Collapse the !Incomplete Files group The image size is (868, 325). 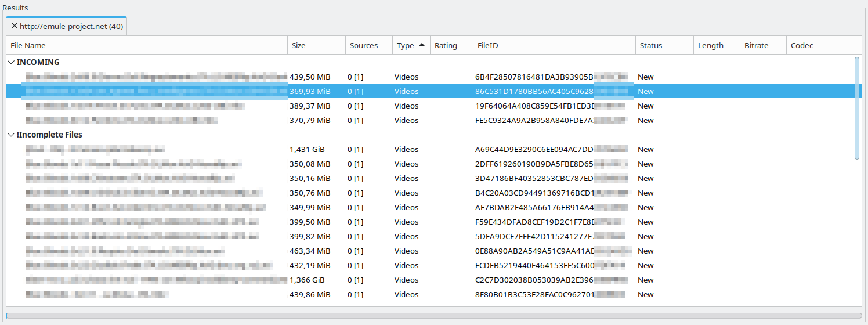point(12,135)
